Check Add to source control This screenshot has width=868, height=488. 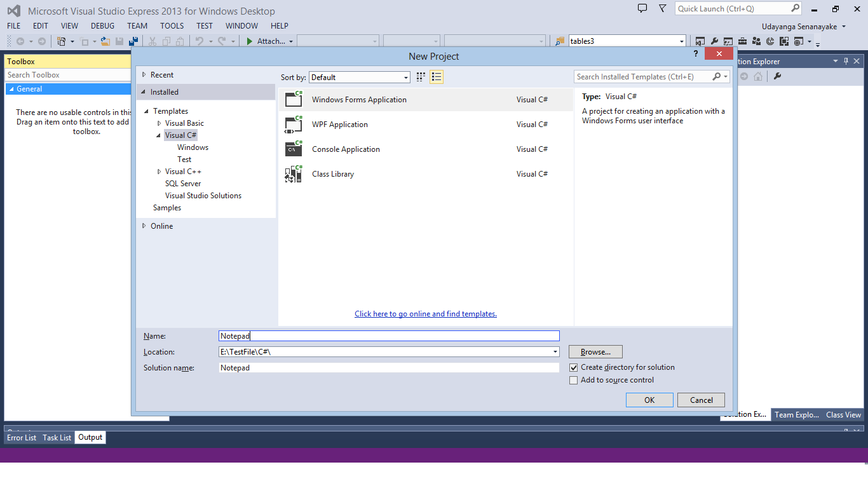[x=574, y=380]
